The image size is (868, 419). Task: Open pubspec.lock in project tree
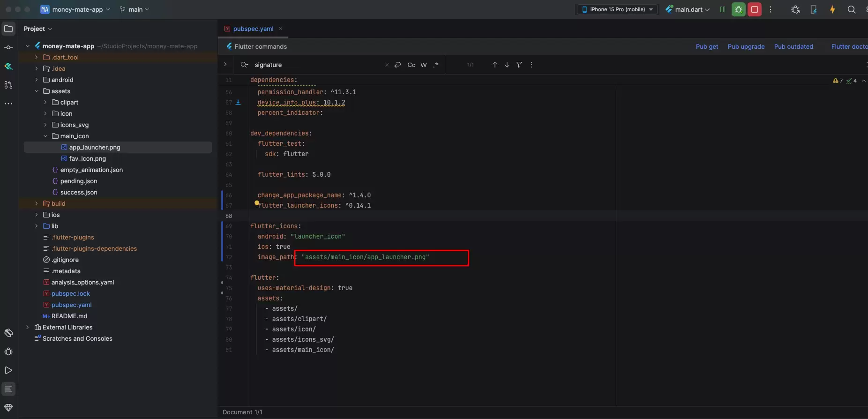tap(70, 293)
